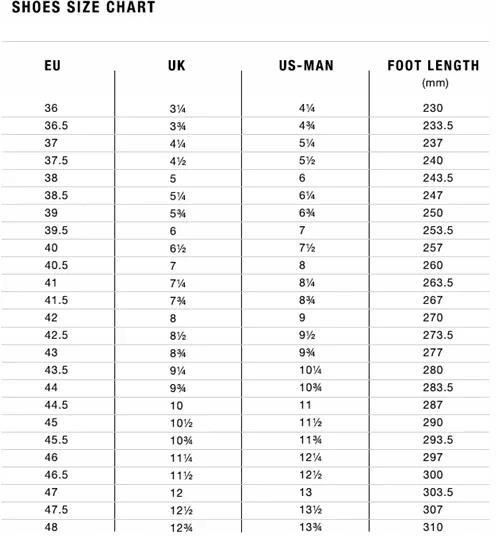Select US-MAN size 7 cell
Viewport: 496px width, 536px height.
(x=302, y=230)
